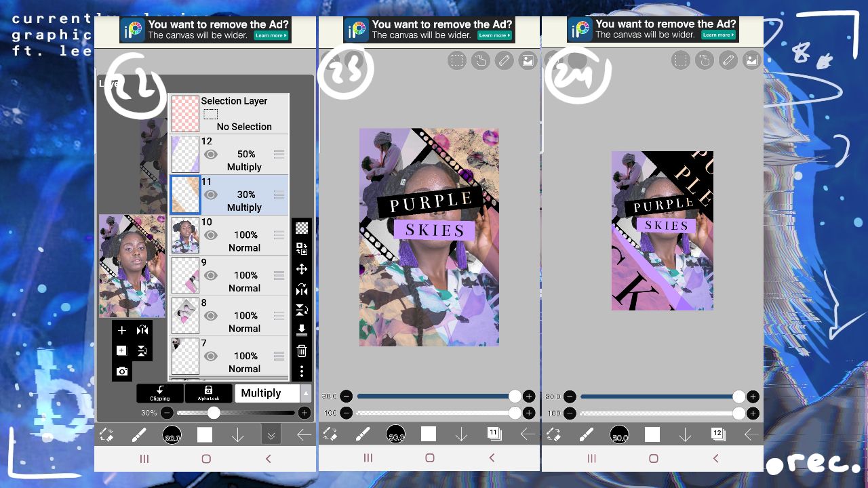Collapse layer panel with double chevron button
The width and height of the screenshot is (868, 488).
tap(271, 435)
